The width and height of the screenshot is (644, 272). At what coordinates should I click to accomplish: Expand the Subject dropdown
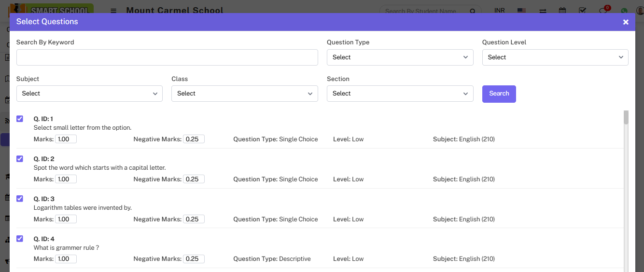pos(89,94)
